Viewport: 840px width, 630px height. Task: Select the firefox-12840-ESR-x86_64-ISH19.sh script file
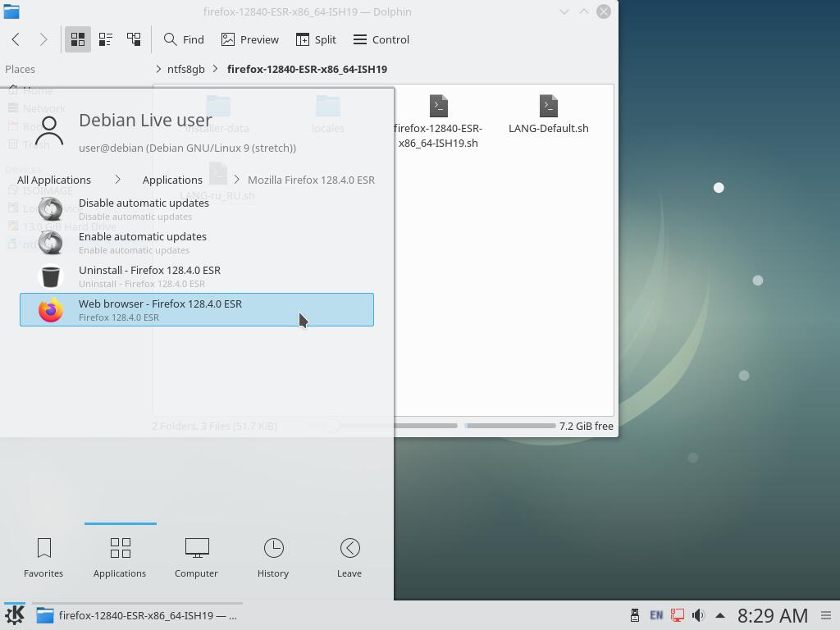pyautogui.click(x=438, y=121)
